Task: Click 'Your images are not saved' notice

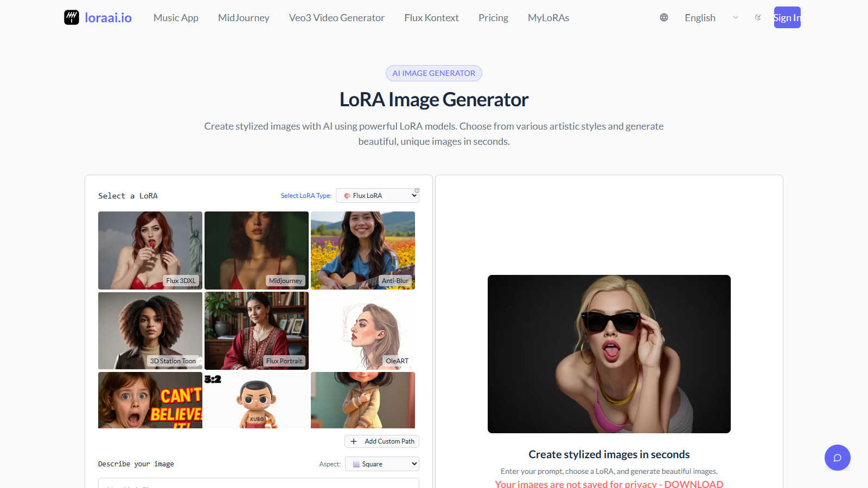Action: coord(609,484)
